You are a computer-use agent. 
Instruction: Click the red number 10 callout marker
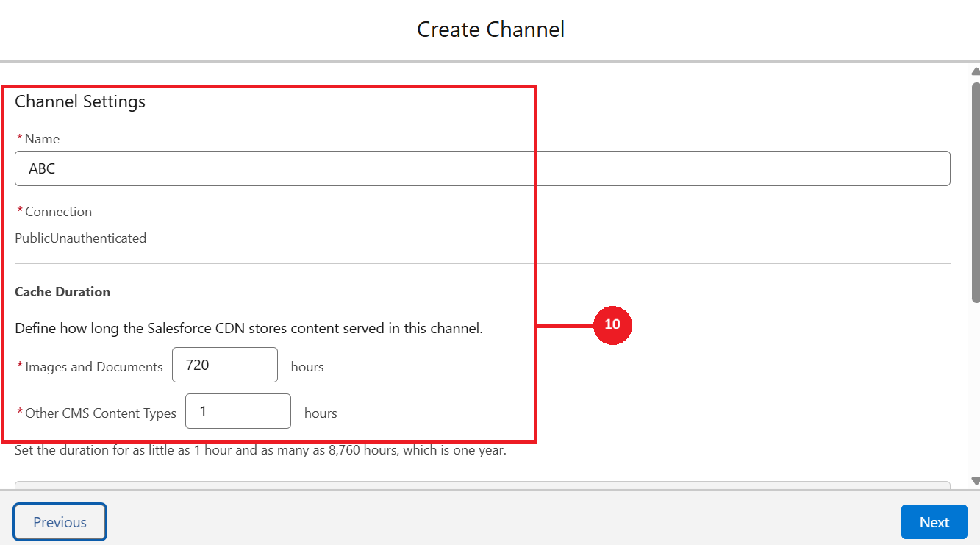pos(612,324)
